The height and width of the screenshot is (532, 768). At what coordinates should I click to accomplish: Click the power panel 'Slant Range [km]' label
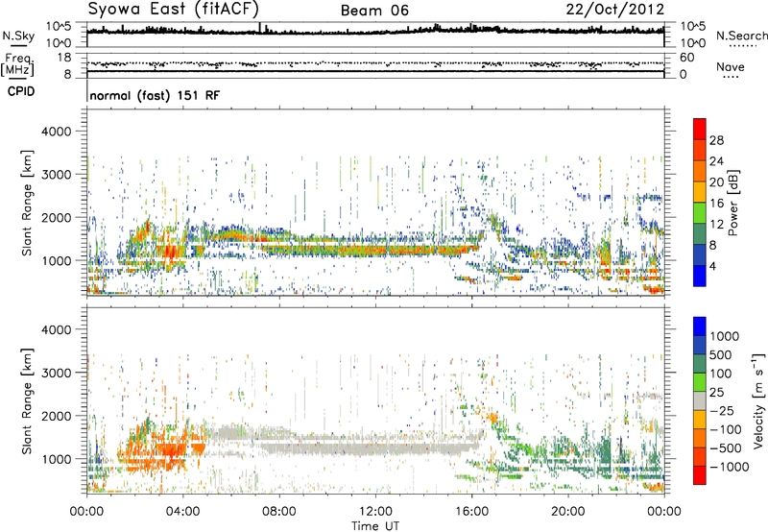[27, 203]
